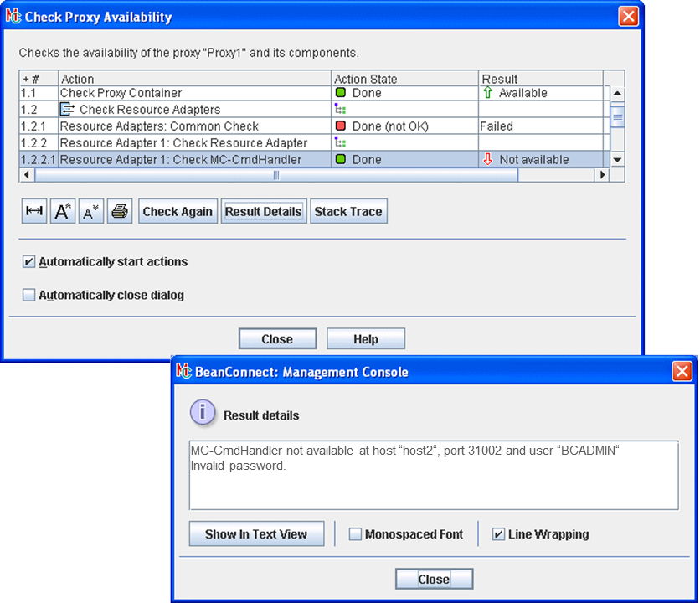Click the printer icon
700x603 pixels.
[x=120, y=212]
